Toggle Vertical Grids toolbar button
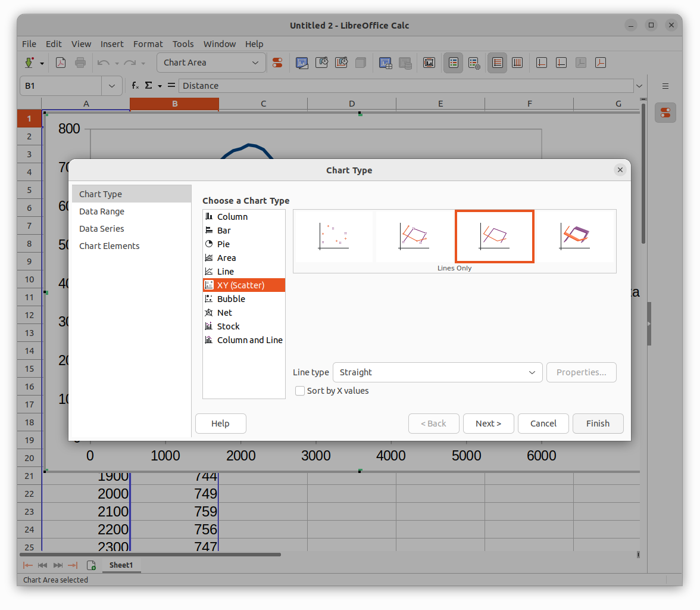 (x=517, y=63)
